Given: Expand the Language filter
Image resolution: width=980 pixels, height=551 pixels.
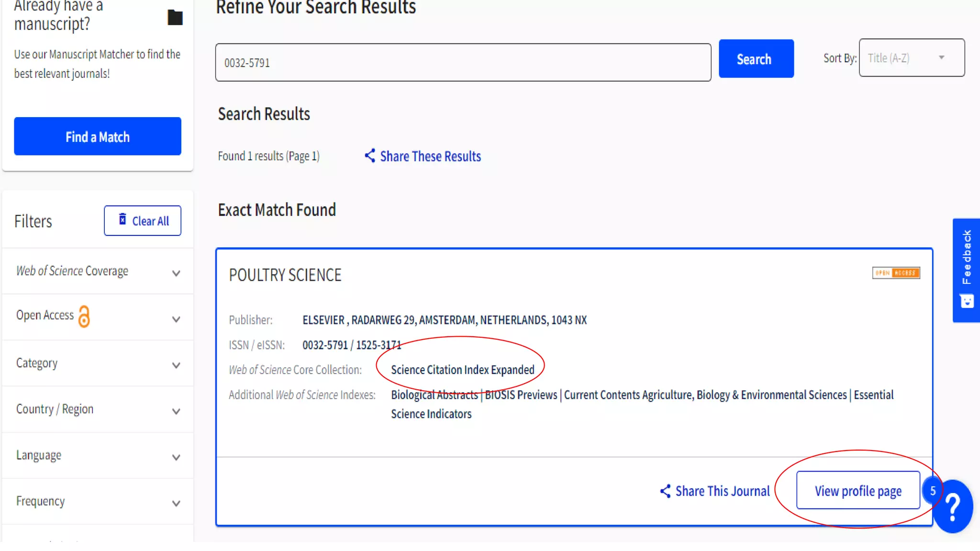Looking at the screenshot, I should pyautogui.click(x=176, y=457).
